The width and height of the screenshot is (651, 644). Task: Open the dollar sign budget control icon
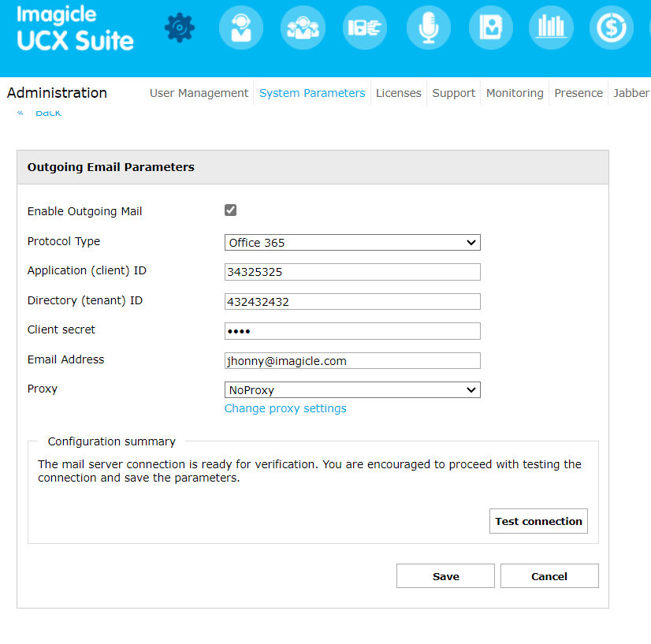[612, 28]
